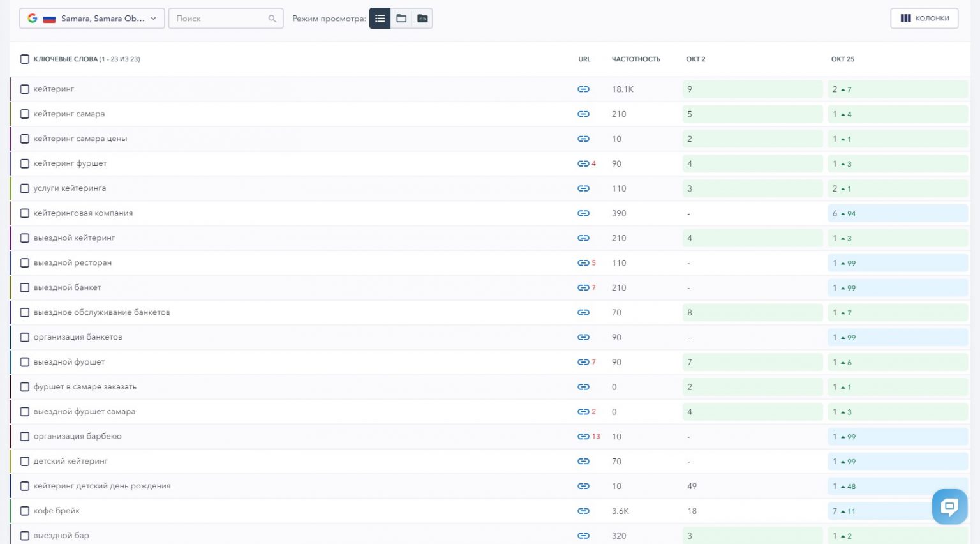Image resolution: width=980 pixels, height=544 pixels.
Task: Open URL link icon for выездной фуршет
Action: [x=583, y=362]
